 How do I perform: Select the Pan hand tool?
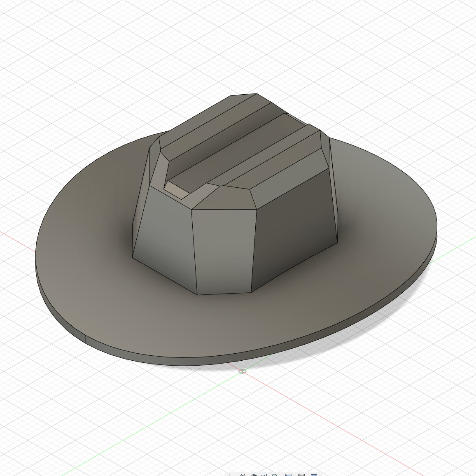pyautogui.click(x=254, y=475)
